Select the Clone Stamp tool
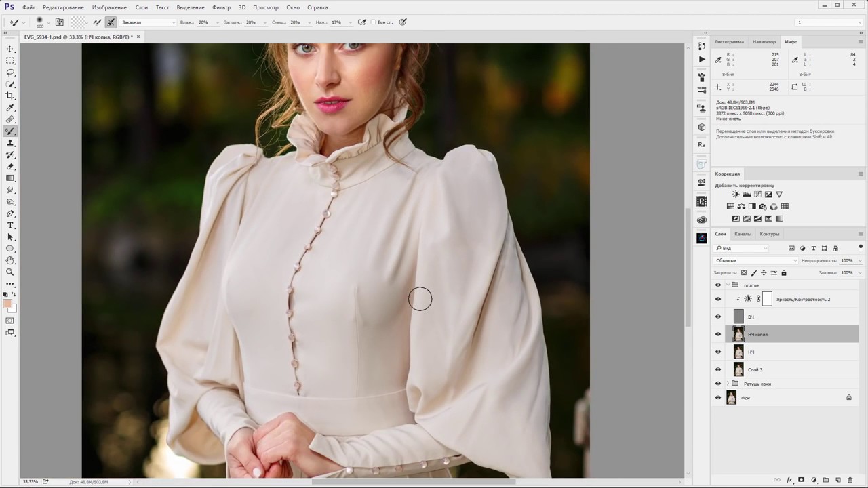 pyautogui.click(x=10, y=143)
